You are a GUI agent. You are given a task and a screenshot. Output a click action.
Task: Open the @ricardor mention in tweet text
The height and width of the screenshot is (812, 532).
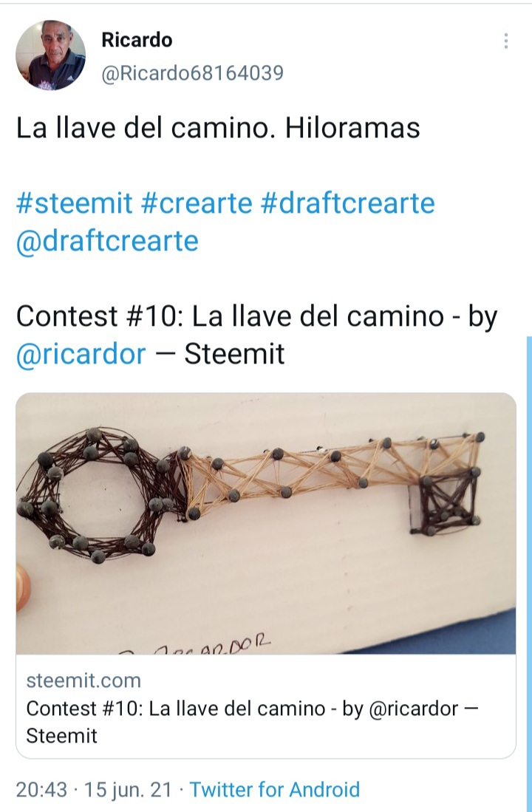81,354
